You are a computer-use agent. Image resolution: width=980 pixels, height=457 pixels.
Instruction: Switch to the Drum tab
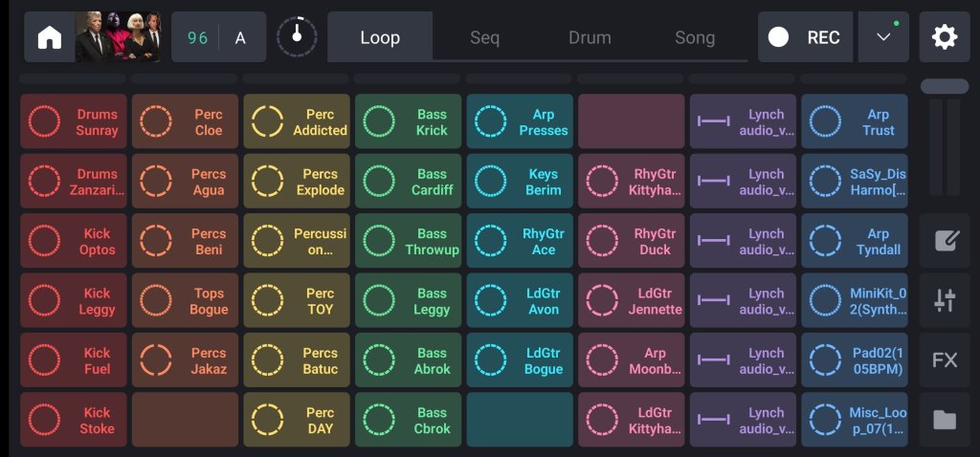tap(590, 38)
